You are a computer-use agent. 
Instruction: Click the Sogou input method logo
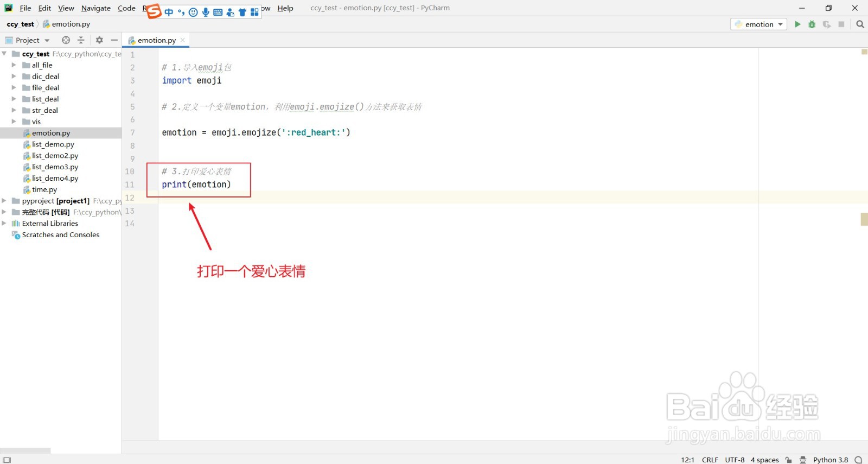(x=154, y=11)
